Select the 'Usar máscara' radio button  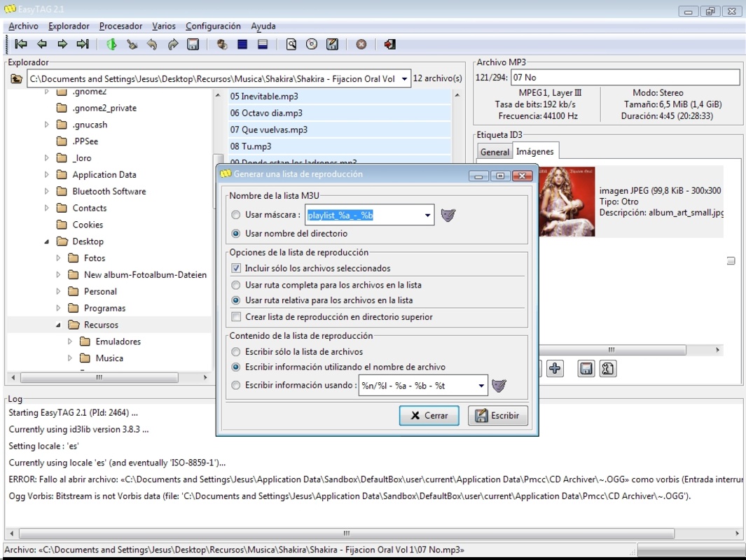[235, 215]
